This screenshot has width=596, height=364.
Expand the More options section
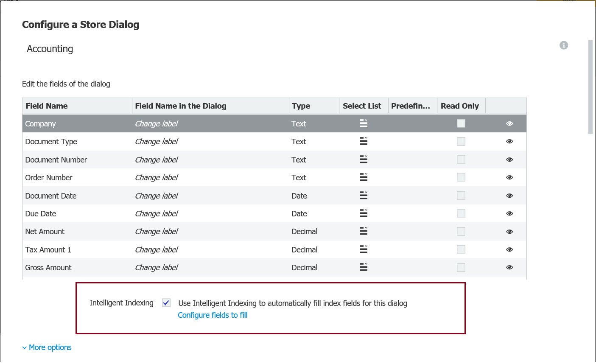tap(46, 347)
